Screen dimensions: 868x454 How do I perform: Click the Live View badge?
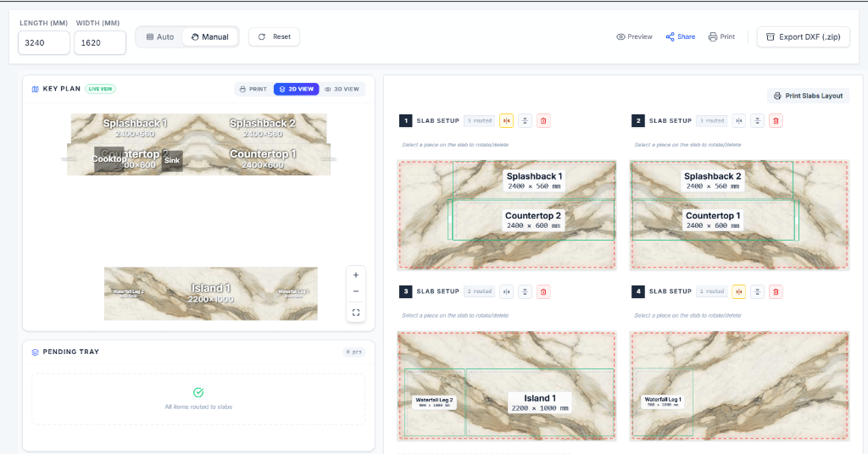coord(100,89)
